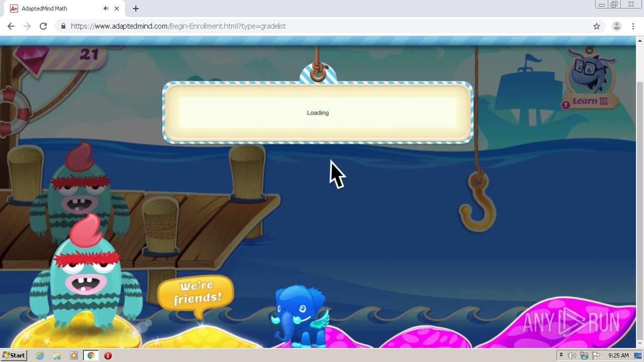Image resolution: width=644 pixels, height=362 pixels.
Task: View site security lock information
Action: 63,26
